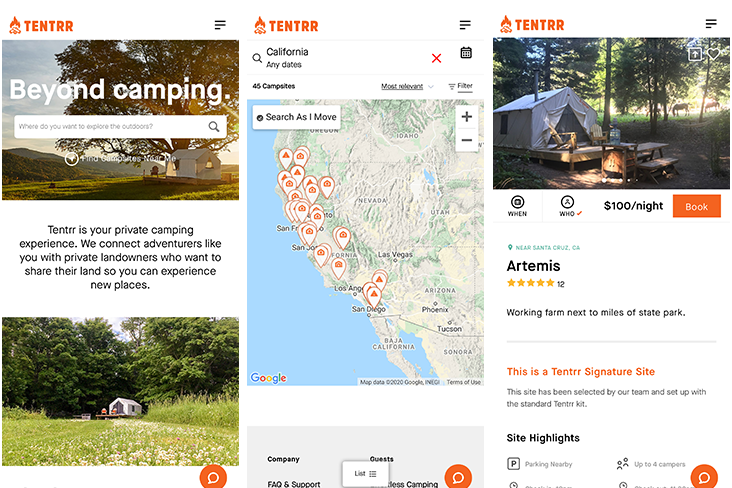Tap the heart icon to favorite Artemis

[713, 54]
